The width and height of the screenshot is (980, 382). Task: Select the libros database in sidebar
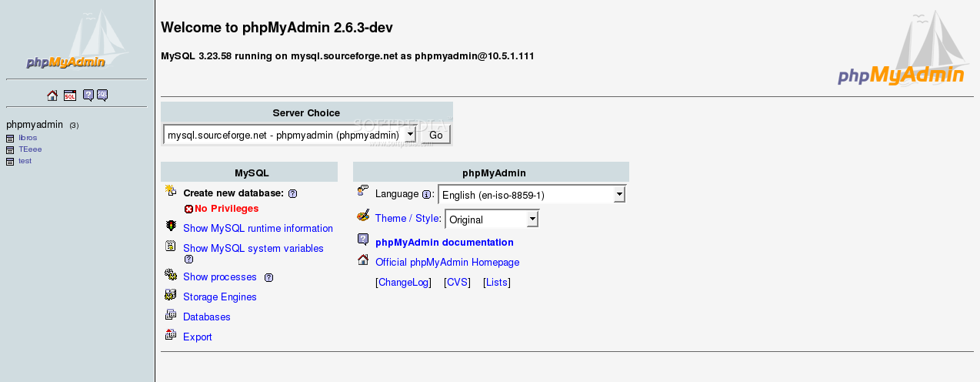[28, 138]
